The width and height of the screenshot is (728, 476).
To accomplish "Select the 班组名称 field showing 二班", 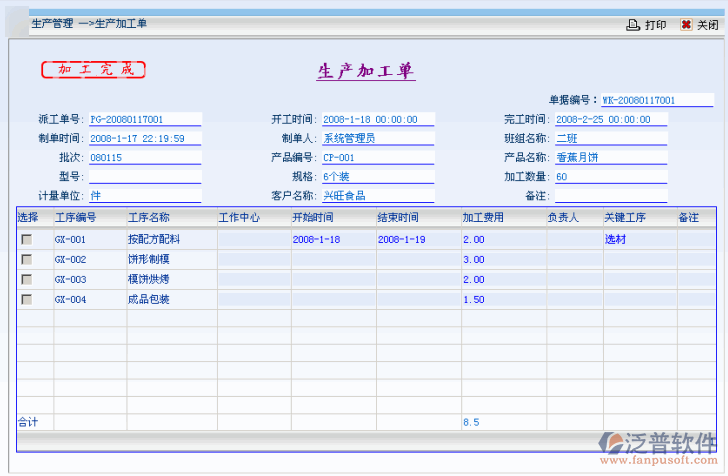I will pyautogui.click(x=611, y=138).
